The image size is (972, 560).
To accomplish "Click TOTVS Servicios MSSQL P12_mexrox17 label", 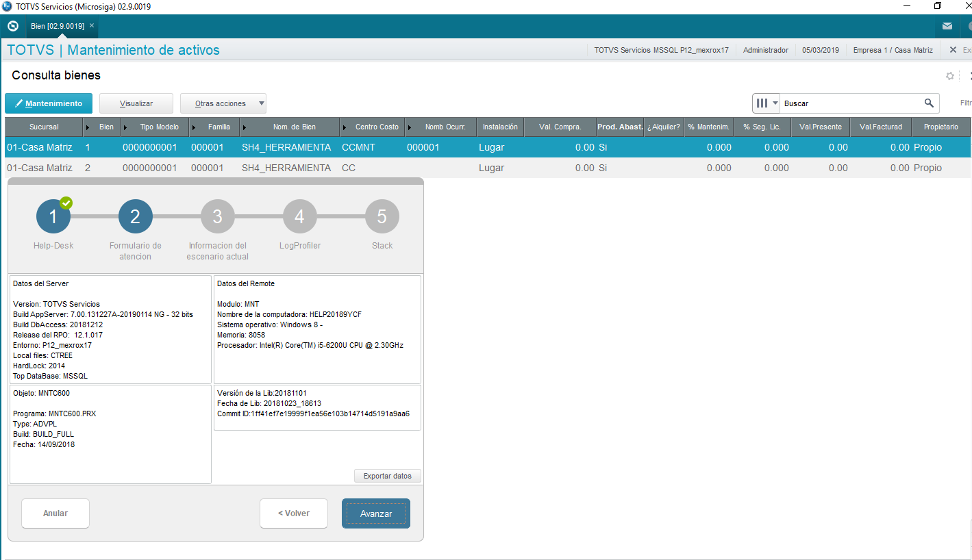I will 661,50.
